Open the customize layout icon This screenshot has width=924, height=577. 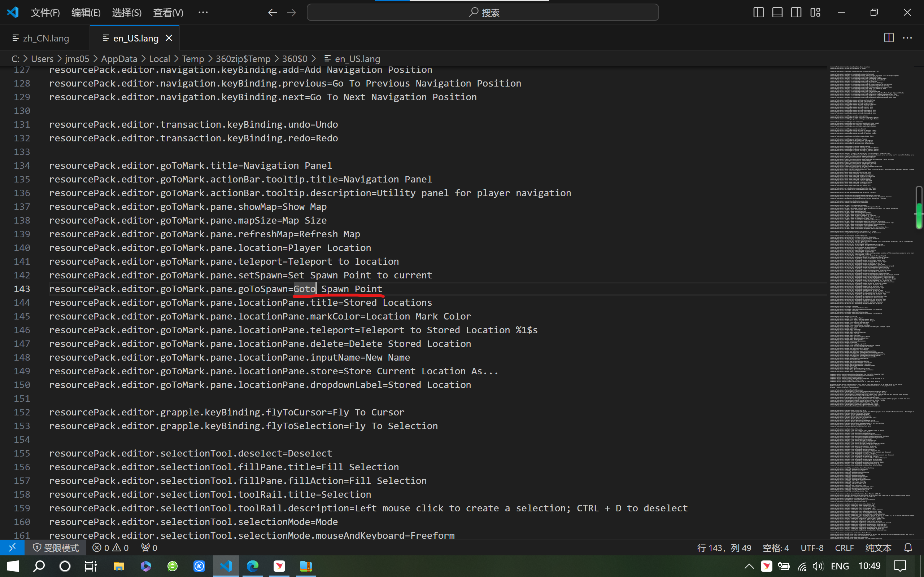[x=815, y=13]
